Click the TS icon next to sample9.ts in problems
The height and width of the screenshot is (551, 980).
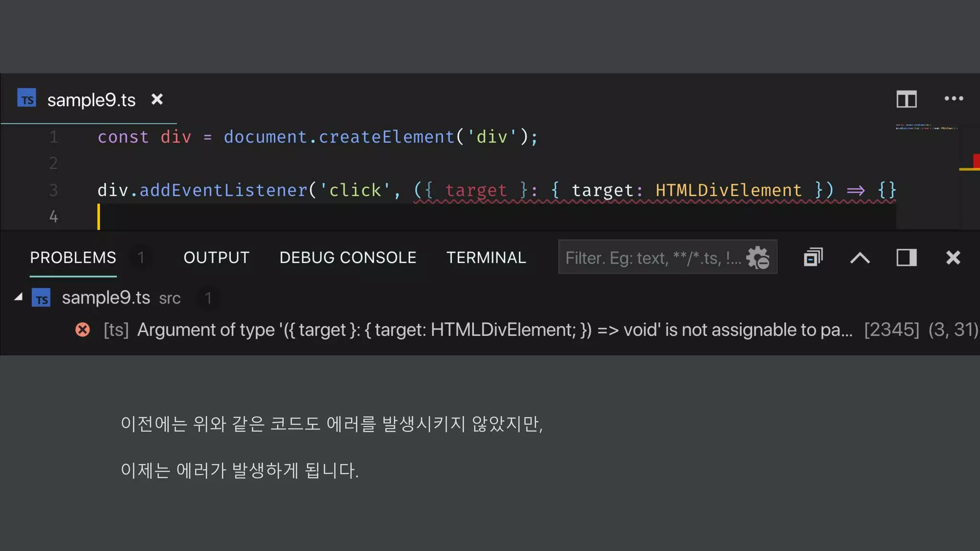41,298
